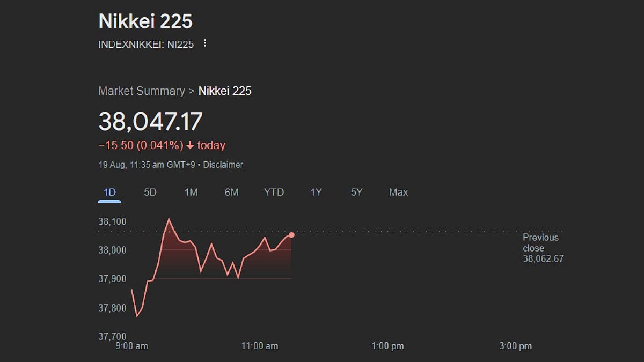Switch chart to YTD view

click(x=274, y=193)
